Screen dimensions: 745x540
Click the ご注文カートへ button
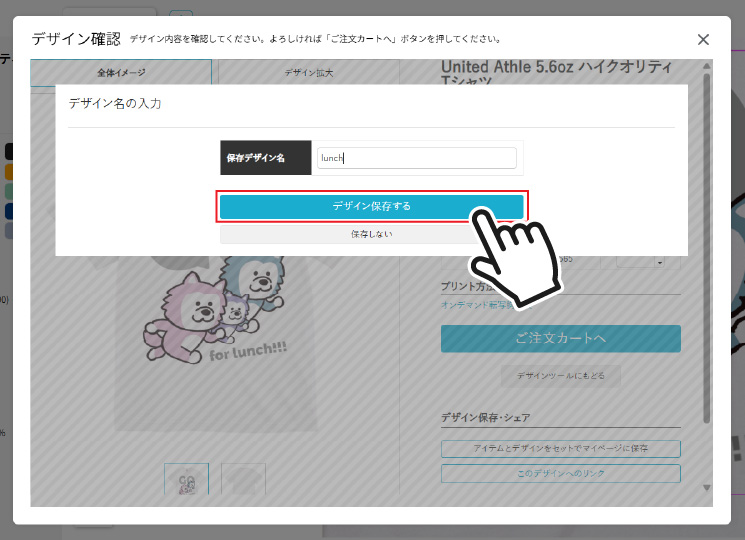pyautogui.click(x=560, y=338)
